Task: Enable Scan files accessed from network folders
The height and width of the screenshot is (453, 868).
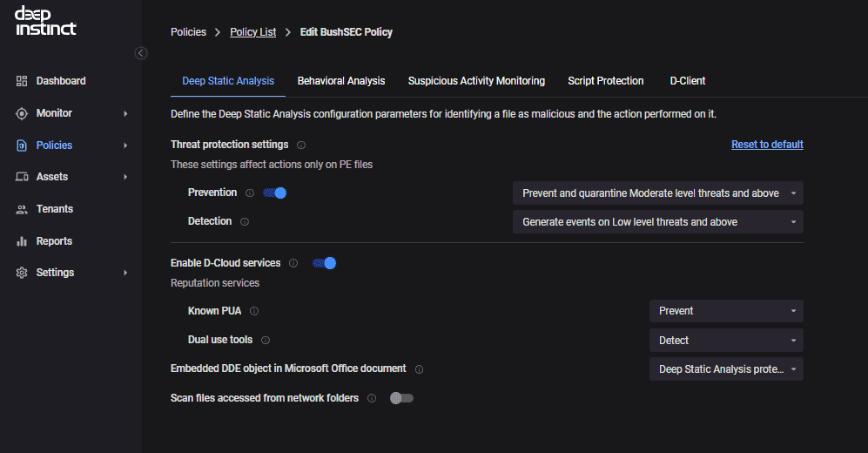Action: (x=402, y=398)
